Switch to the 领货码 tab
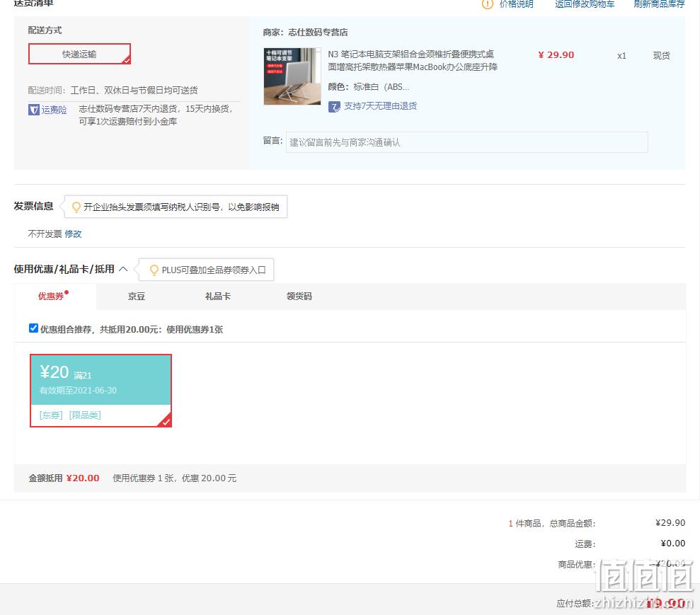The image size is (700, 615). pyautogui.click(x=299, y=297)
